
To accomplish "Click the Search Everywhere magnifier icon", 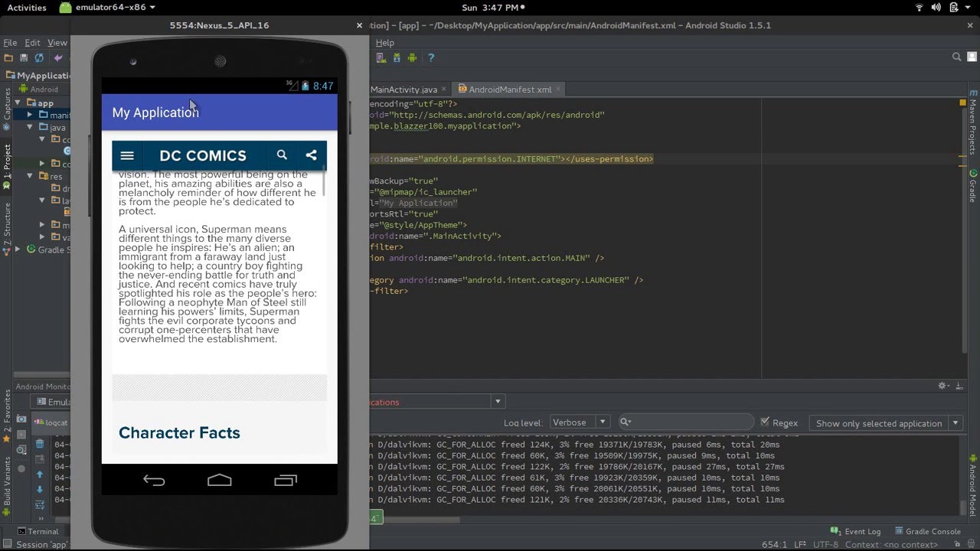I will click(956, 57).
